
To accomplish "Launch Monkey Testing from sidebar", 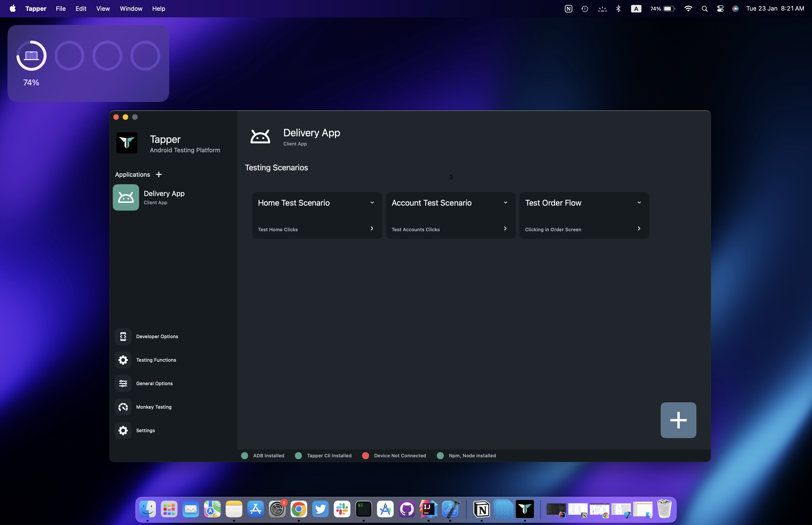I will 123,407.
